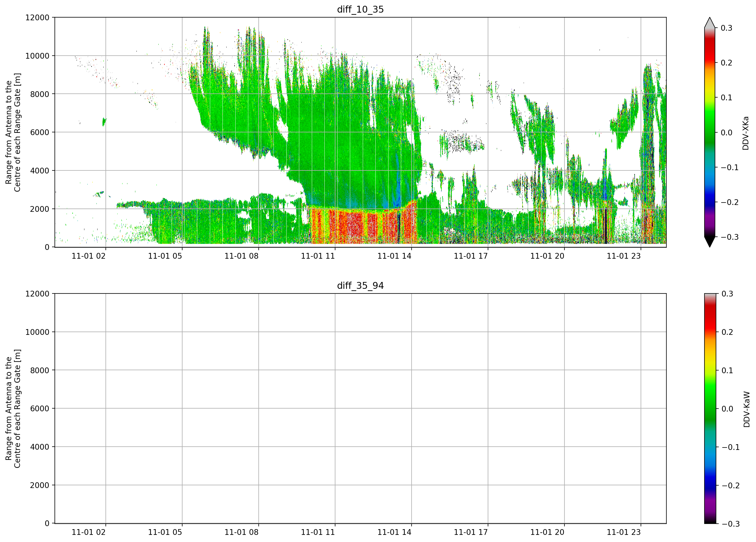Click the y-axis range label of diff_10_35
Screen dimensions: 756x542
tap(13, 132)
